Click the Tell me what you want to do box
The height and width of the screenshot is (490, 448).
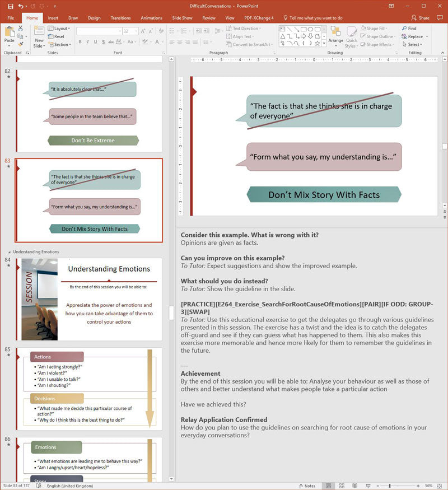[x=314, y=18]
